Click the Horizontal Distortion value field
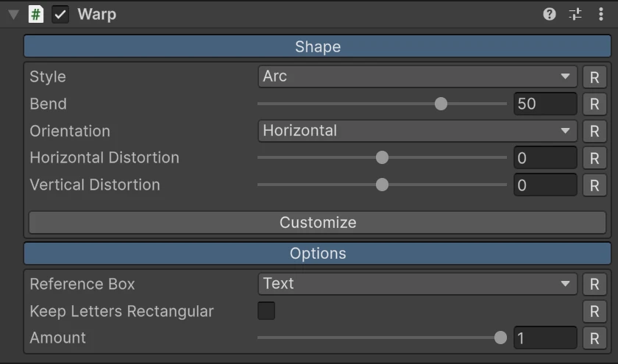 [x=545, y=158]
